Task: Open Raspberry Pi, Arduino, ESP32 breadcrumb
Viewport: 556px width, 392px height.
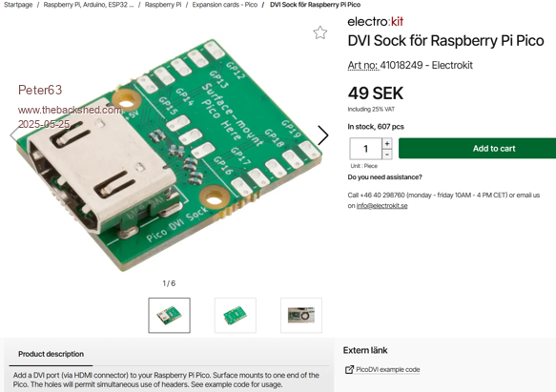Action: tap(89, 5)
